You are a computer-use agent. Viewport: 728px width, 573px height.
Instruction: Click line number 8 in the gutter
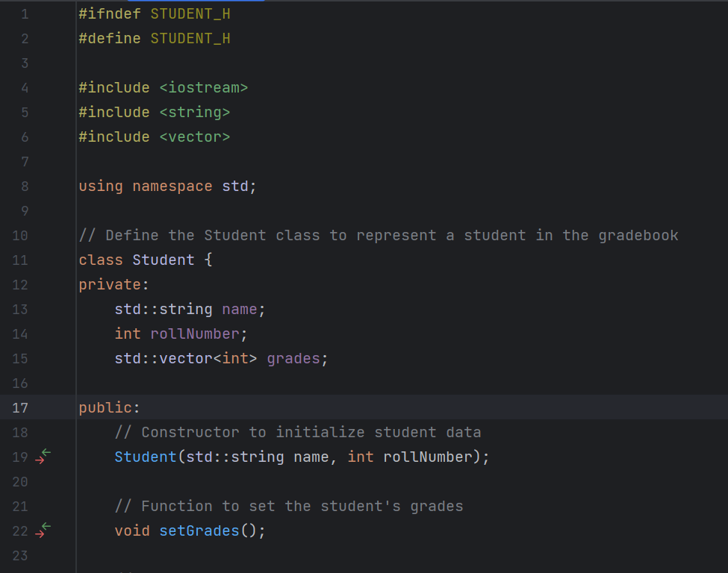pos(25,186)
